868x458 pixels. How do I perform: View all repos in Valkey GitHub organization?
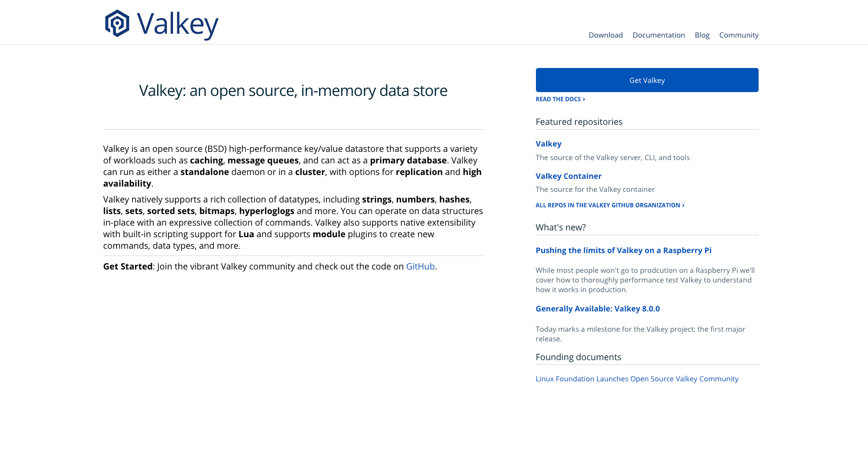pos(610,205)
